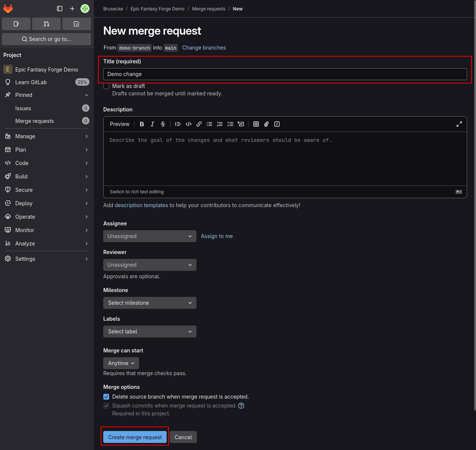
Task: Open the plus create-new menu
Action: point(72,9)
